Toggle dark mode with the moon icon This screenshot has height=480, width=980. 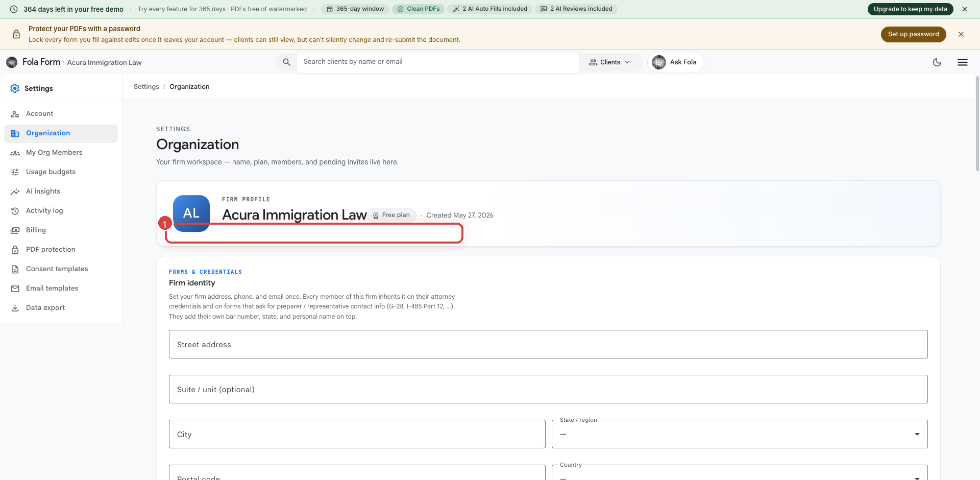click(x=937, y=62)
